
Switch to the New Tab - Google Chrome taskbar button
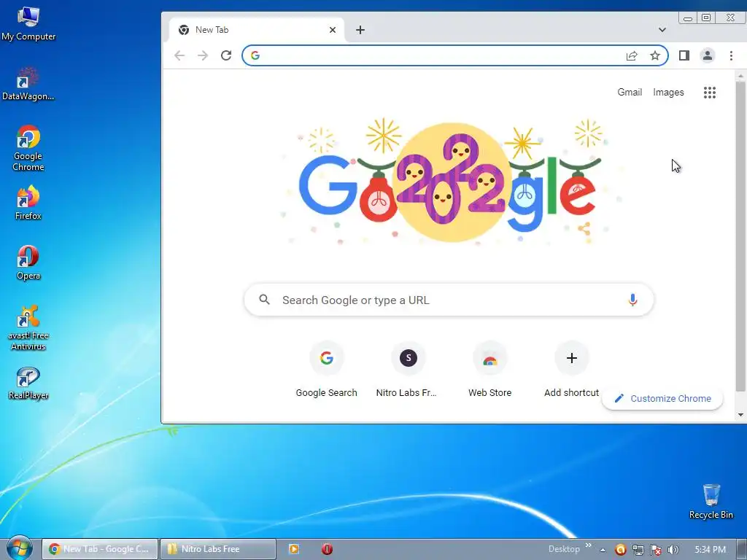click(x=100, y=549)
